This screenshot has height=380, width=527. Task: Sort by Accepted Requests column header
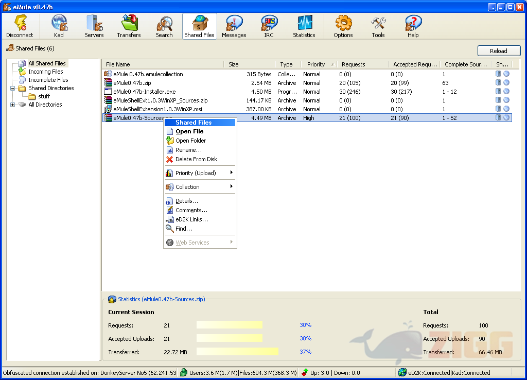tap(415, 64)
